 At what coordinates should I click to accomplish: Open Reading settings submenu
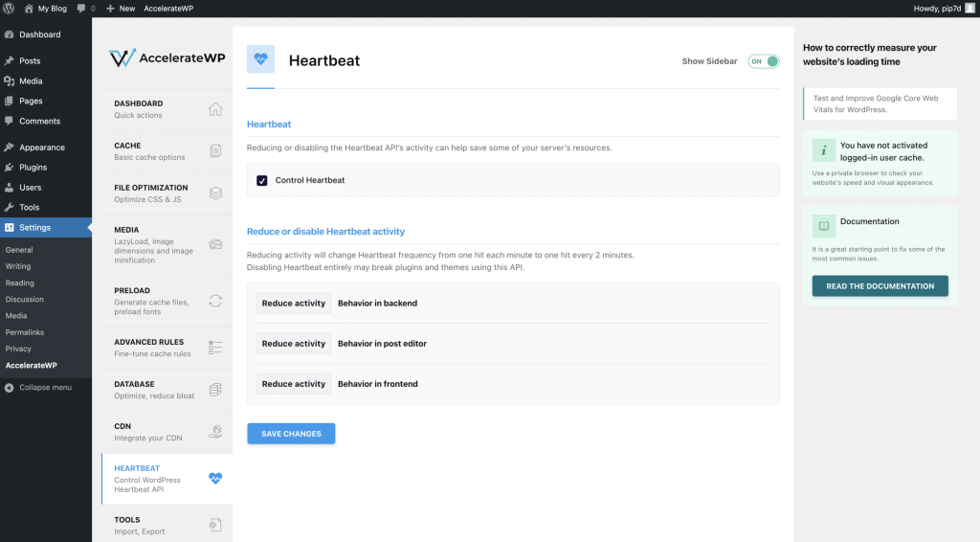19,282
